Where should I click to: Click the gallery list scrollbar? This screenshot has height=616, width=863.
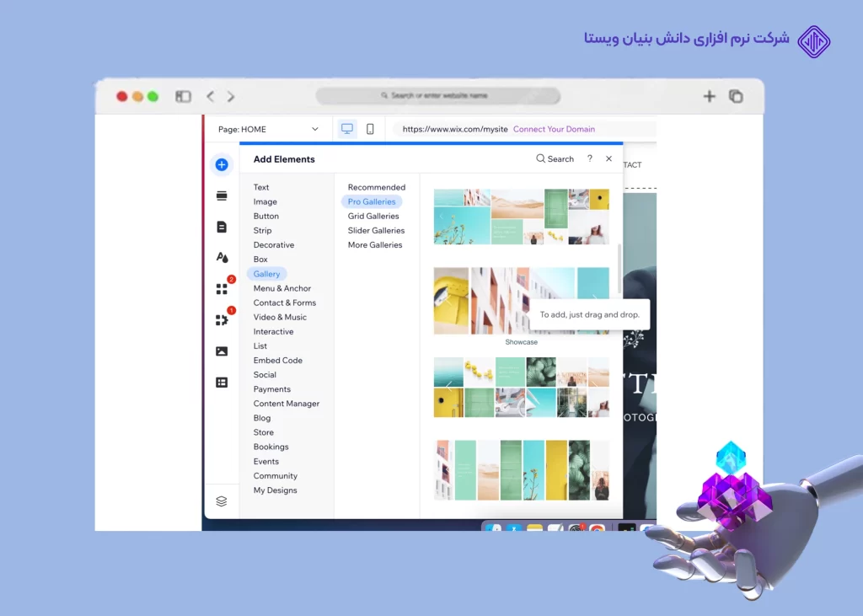pos(619,269)
